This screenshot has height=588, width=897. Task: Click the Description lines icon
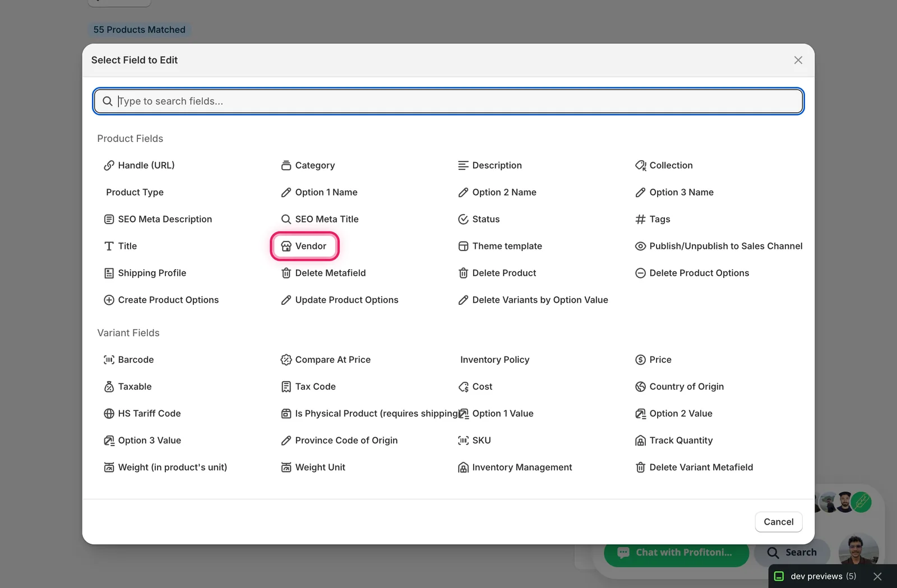pos(463,165)
